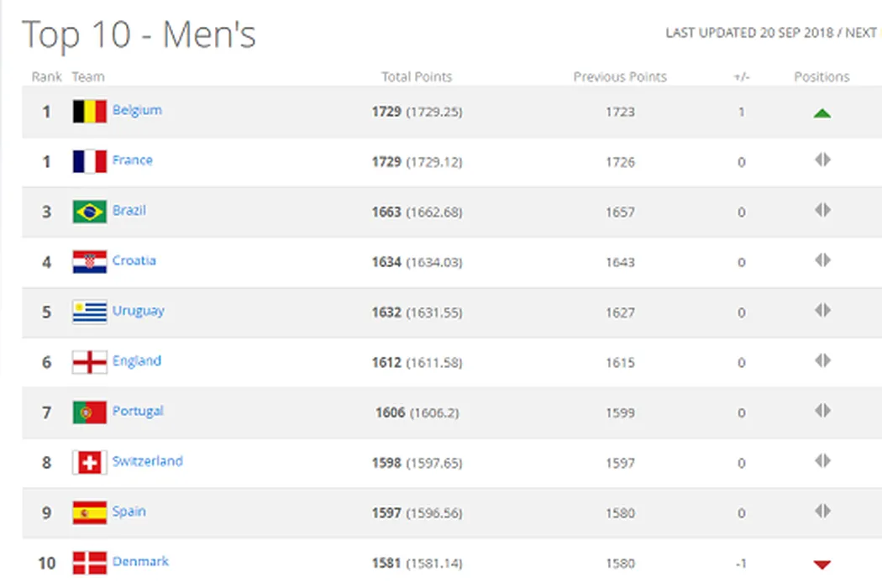Click the Positions column header
Screen dimensions: 882x588
click(822, 76)
